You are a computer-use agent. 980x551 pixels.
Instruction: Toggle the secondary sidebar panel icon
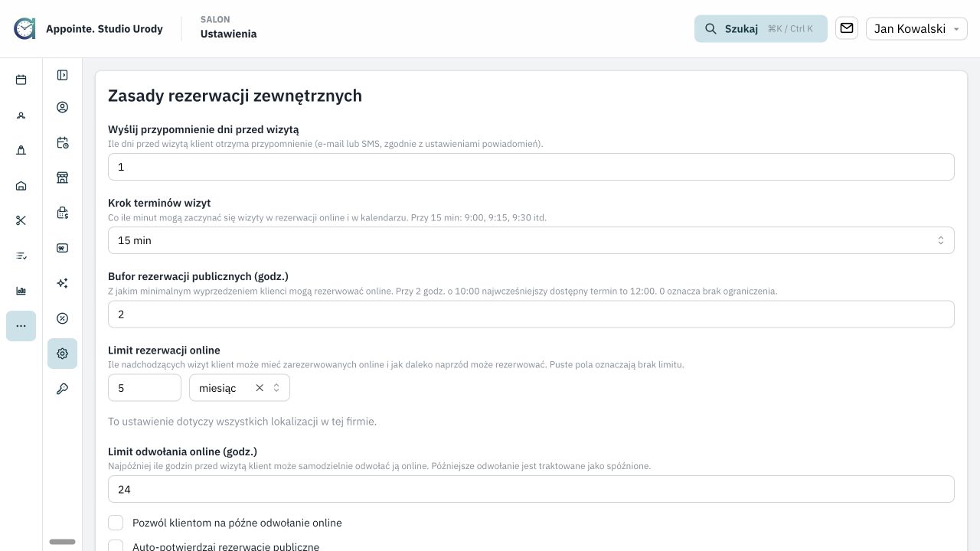62,75
